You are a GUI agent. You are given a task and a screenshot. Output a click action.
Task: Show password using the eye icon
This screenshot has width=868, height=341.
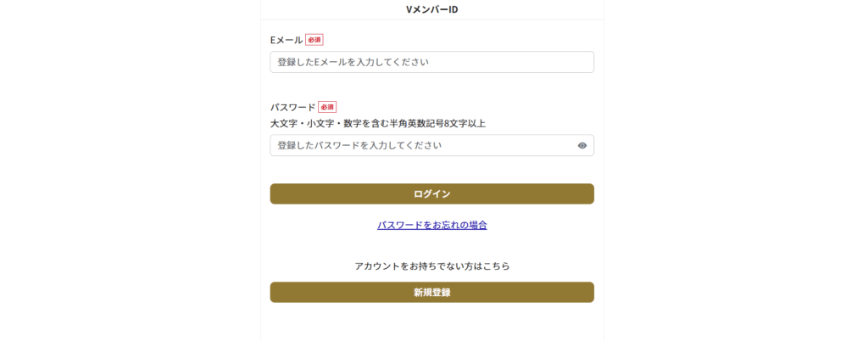pyautogui.click(x=581, y=146)
